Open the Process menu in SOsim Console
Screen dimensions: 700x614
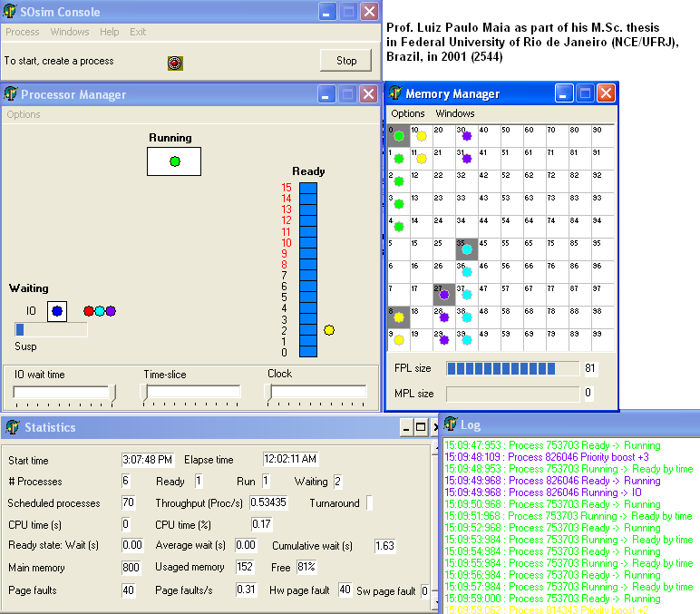[x=23, y=32]
